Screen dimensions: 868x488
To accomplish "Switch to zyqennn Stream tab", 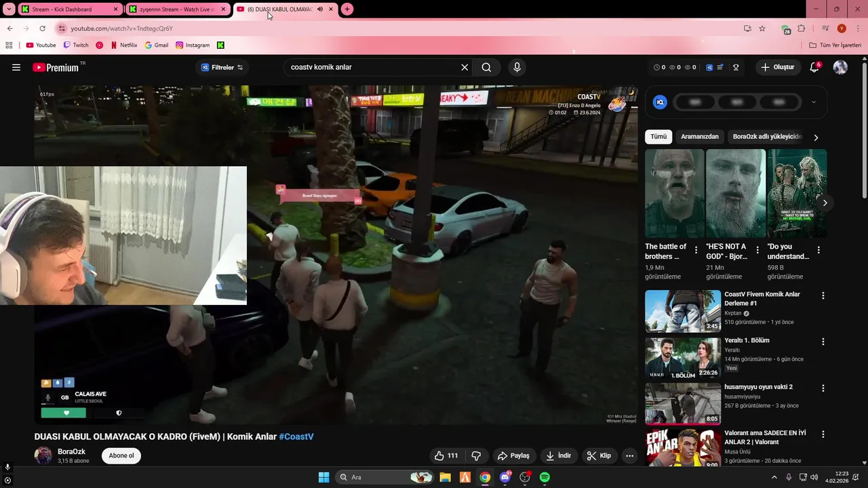I will tap(177, 9).
